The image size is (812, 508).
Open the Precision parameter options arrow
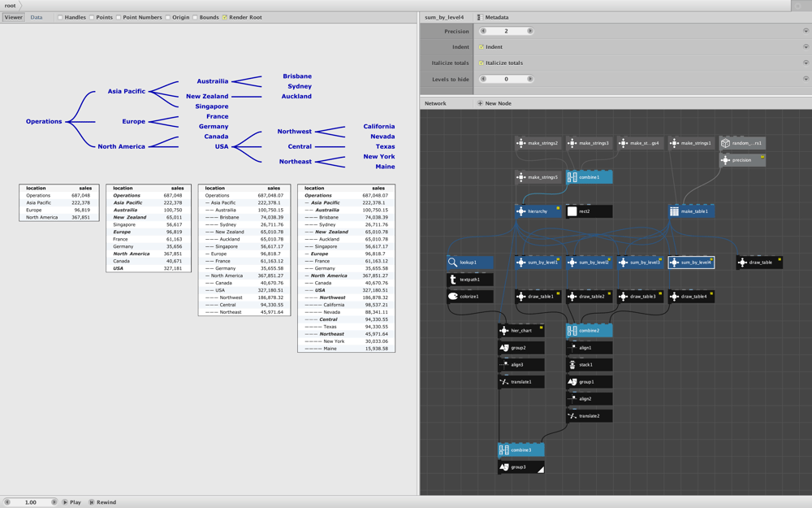pyautogui.click(x=806, y=31)
